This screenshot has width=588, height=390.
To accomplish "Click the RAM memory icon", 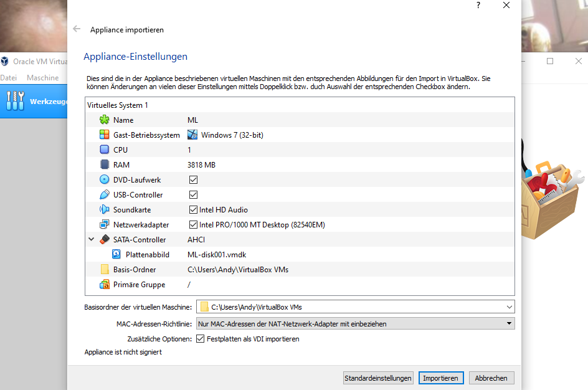I will [104, 164].
